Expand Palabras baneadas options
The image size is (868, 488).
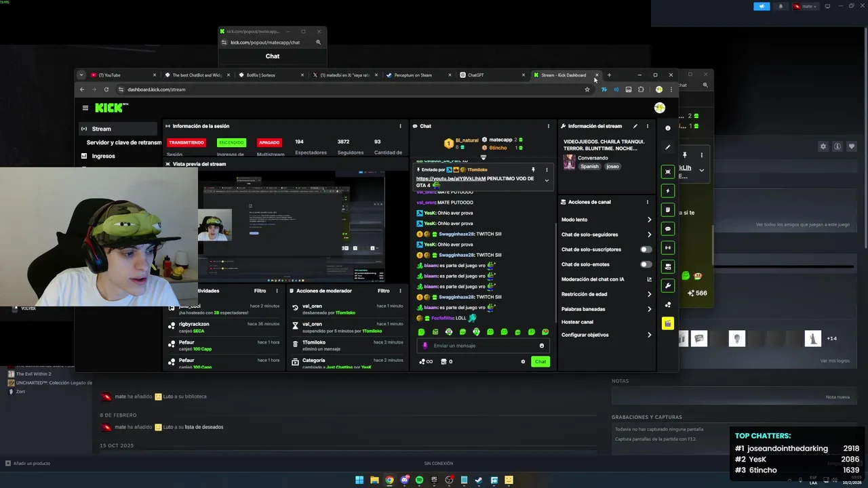(x=649, y=309)
